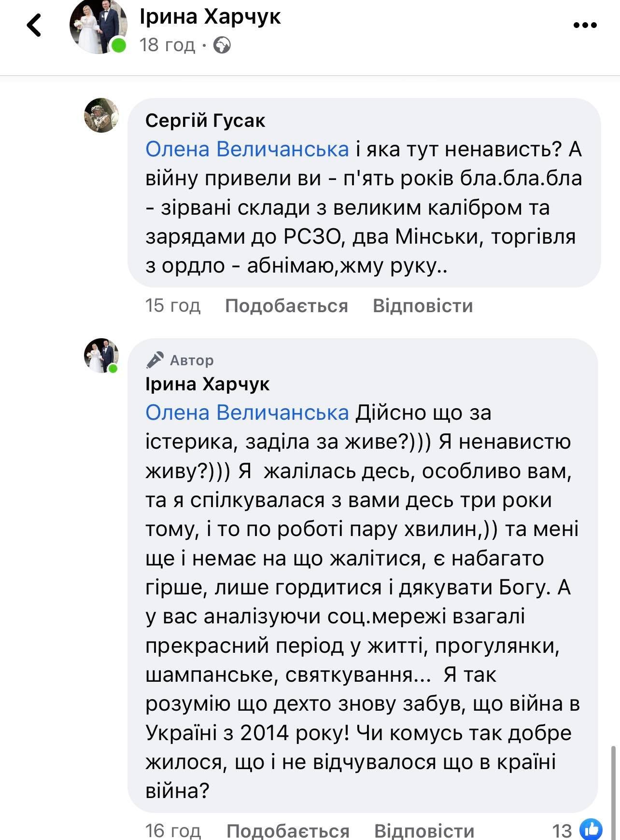Open Ірина Харчук name in comment

(207, 384)
